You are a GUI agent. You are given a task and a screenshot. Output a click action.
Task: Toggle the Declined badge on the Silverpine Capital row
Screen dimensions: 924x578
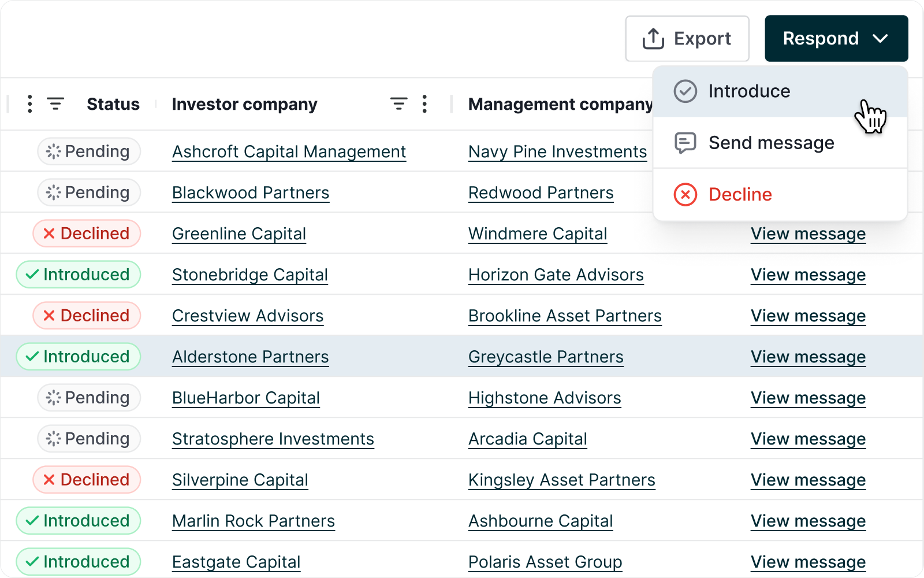pos(87,479)
